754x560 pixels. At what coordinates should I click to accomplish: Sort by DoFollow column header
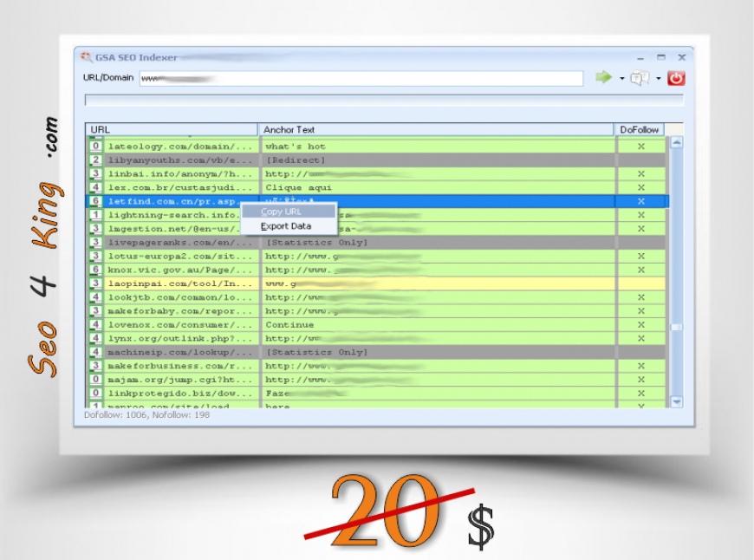point(639,129)
